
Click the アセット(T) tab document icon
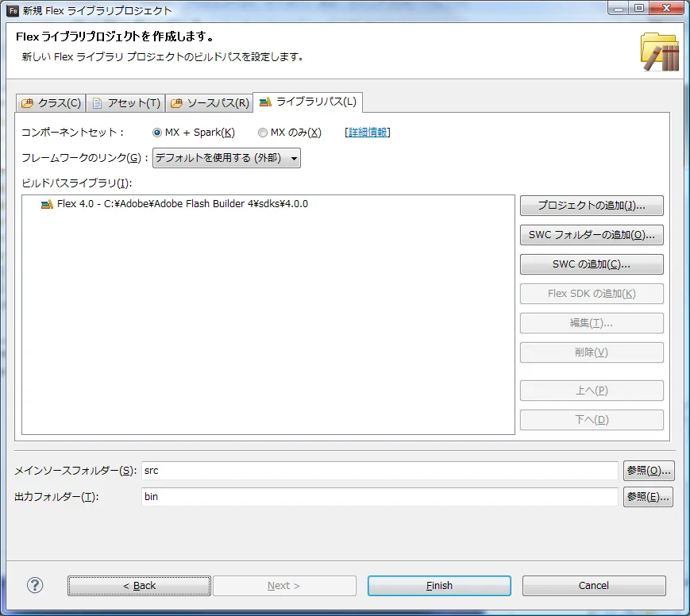(97, 103)
